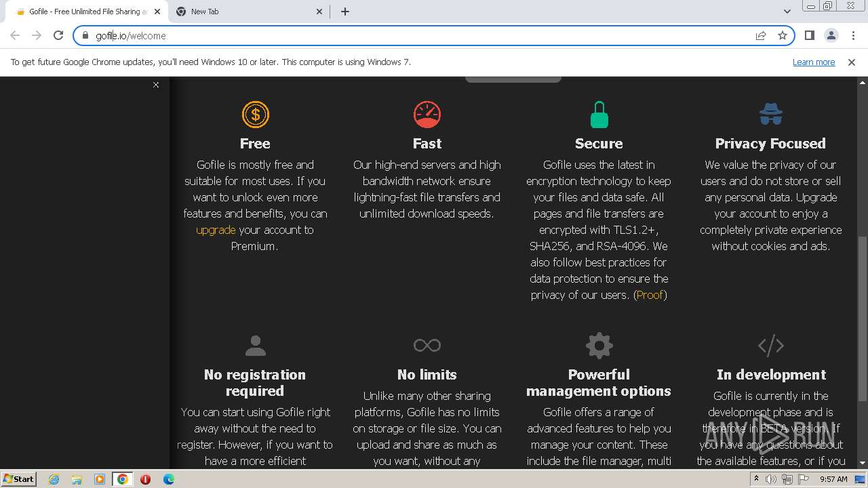Click the Free heading
Viewport: 868px width, 488px height.
point(255,144)
